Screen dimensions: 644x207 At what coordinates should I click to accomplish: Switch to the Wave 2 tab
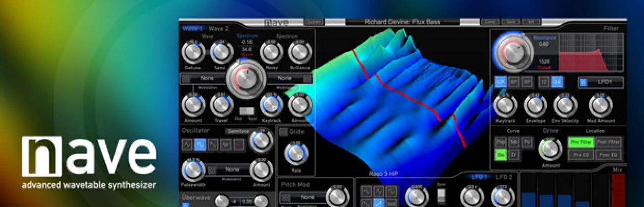[218, 29]
